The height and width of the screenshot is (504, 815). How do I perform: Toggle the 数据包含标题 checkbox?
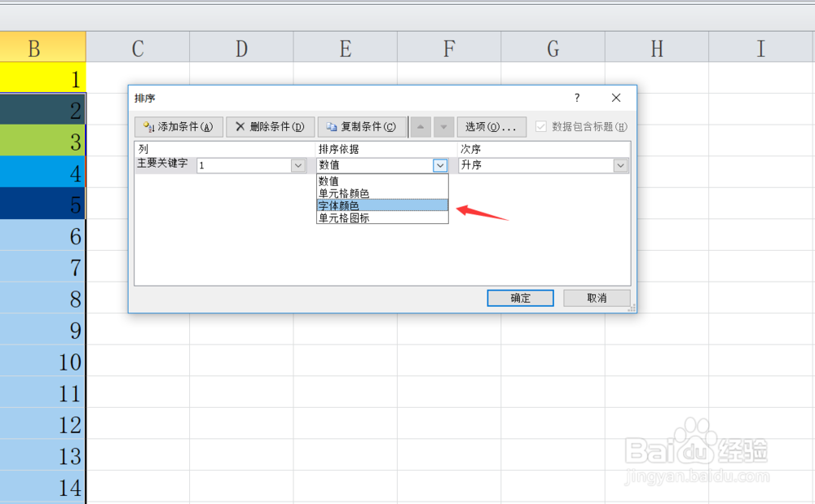pyautogui.click(x=541, y=127)
